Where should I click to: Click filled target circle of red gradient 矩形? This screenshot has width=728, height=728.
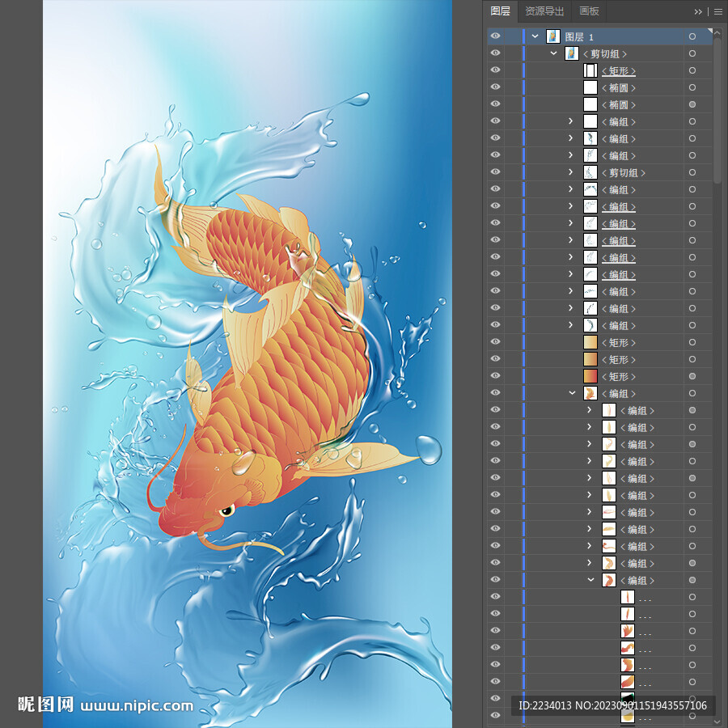pyautogui.click(x=692, y=376)
